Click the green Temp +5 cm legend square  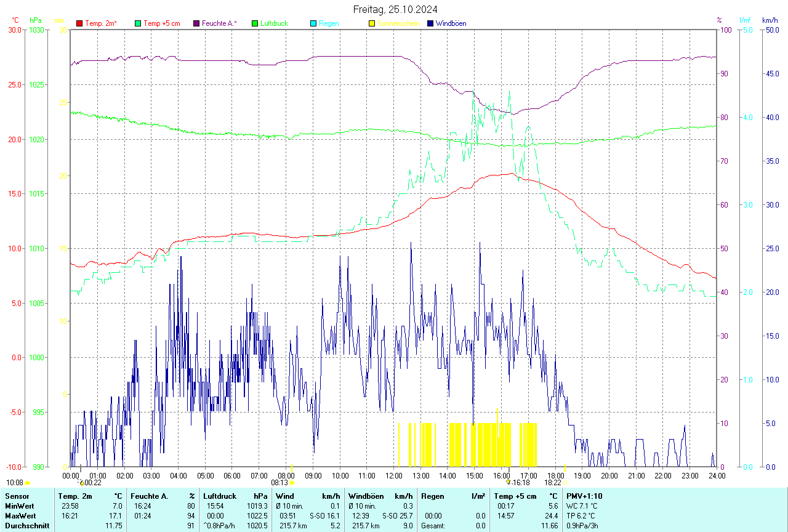tap(138, 23)
